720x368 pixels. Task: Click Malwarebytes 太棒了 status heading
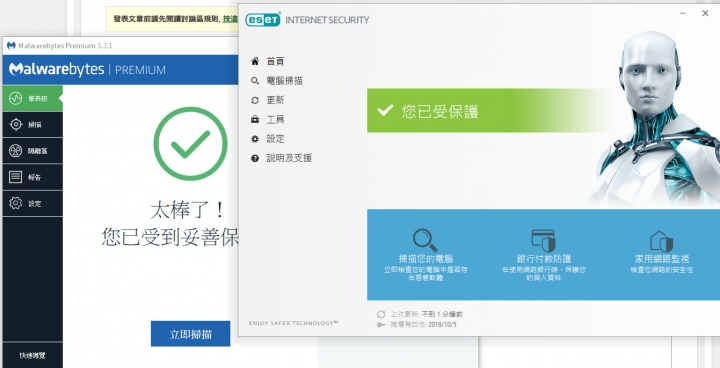click(x=188, y=210)
